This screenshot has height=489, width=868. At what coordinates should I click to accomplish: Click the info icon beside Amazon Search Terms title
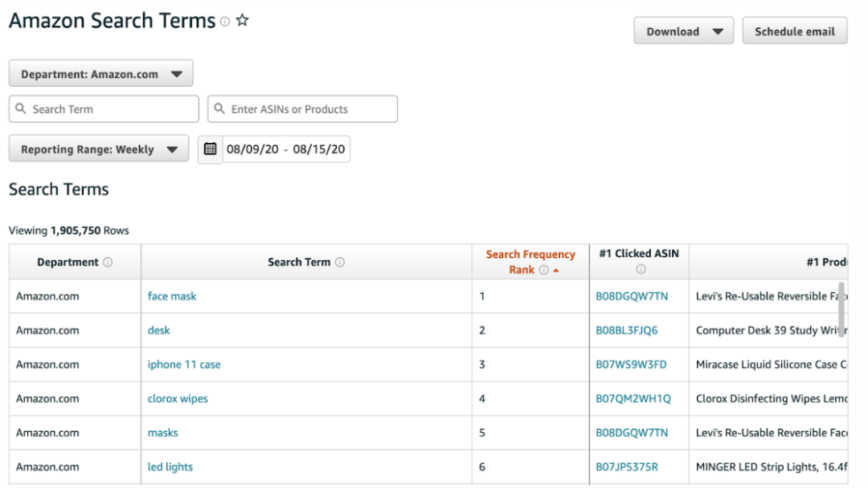click(x=225, y=22)
